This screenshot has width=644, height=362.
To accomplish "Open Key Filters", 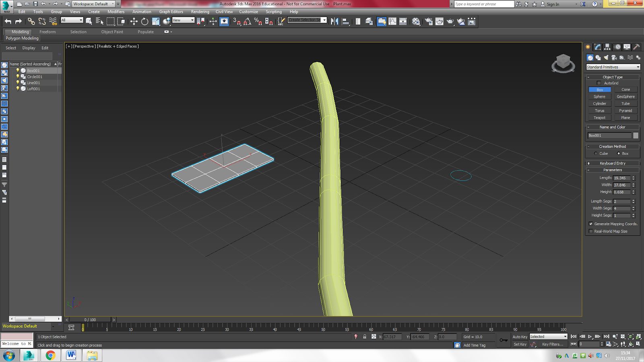I will [x=552, y=344].
